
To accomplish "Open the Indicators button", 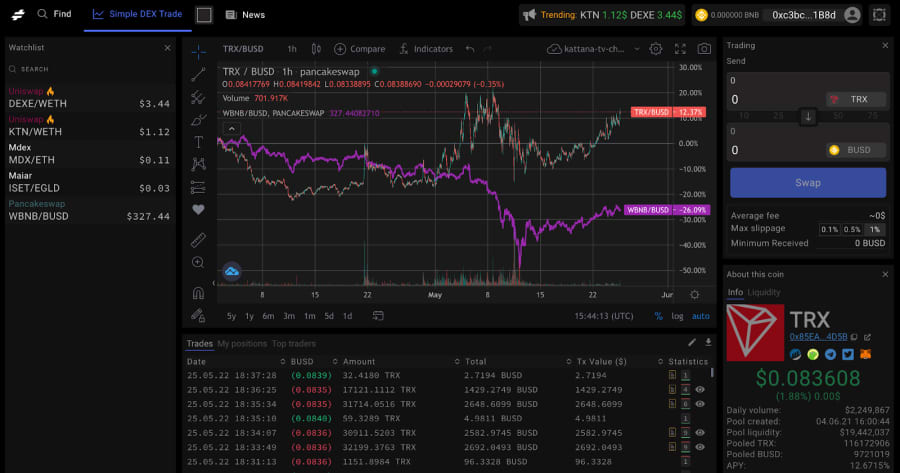I will [426, 49].
